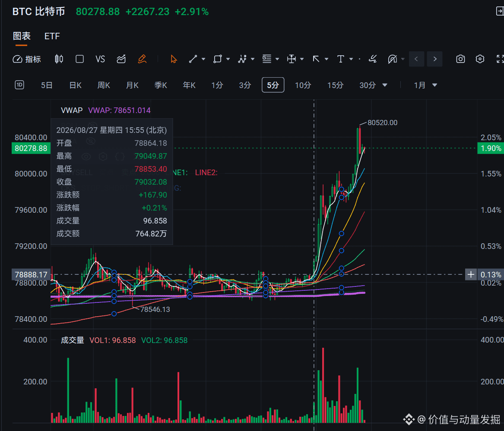
Task: Toggle the orange drawing pencil tool
Action: pyautogui.click(x=142, y=59)
